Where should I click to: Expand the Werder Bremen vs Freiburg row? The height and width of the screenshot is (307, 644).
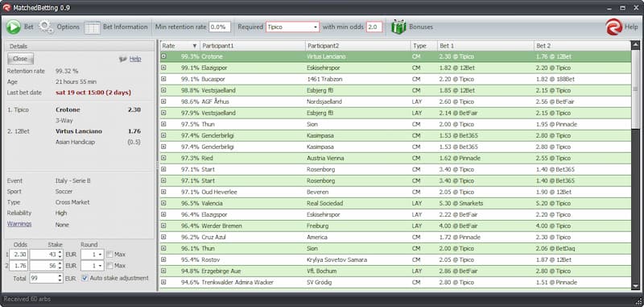tap(163, 226)
